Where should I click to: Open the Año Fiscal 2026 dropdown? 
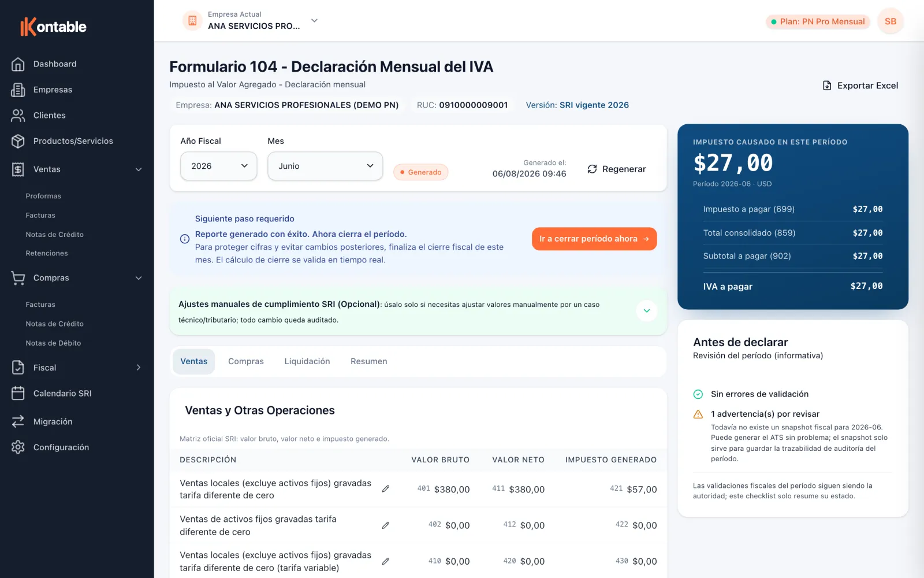tap(219, 166)
